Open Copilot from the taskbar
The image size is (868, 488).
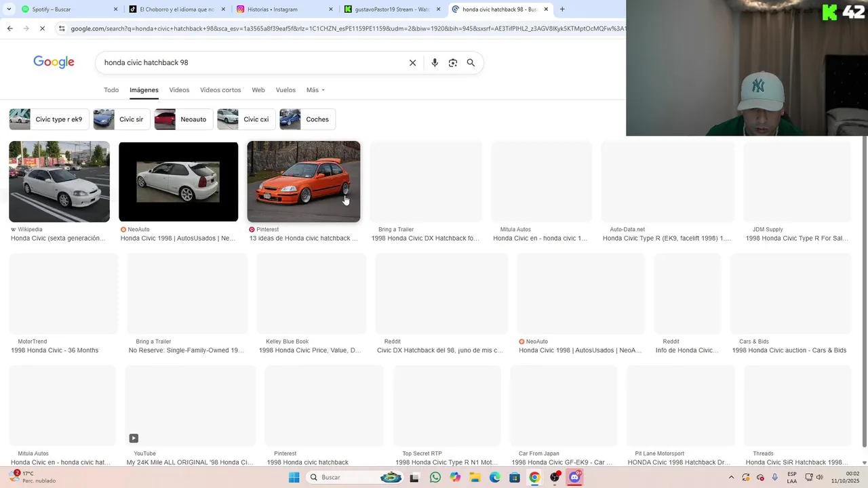coord(455,477)
